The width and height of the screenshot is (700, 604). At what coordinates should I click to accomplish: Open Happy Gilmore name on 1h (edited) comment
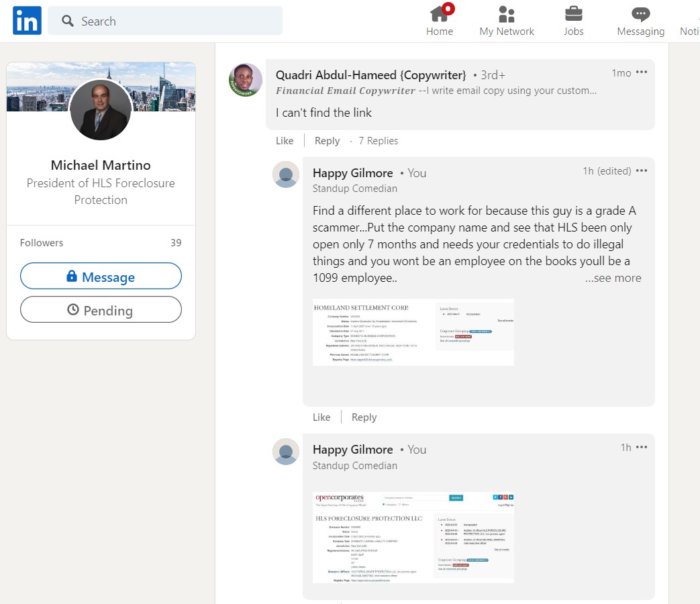[352, 173]
